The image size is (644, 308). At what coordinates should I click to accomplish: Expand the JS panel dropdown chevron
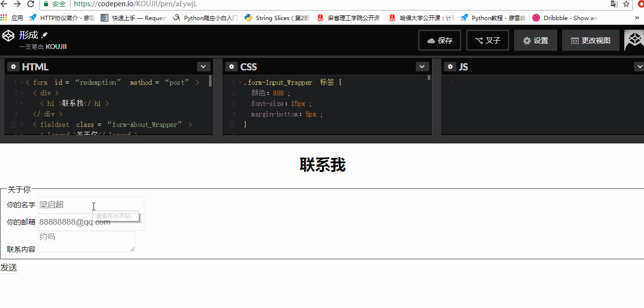[639, 67]
